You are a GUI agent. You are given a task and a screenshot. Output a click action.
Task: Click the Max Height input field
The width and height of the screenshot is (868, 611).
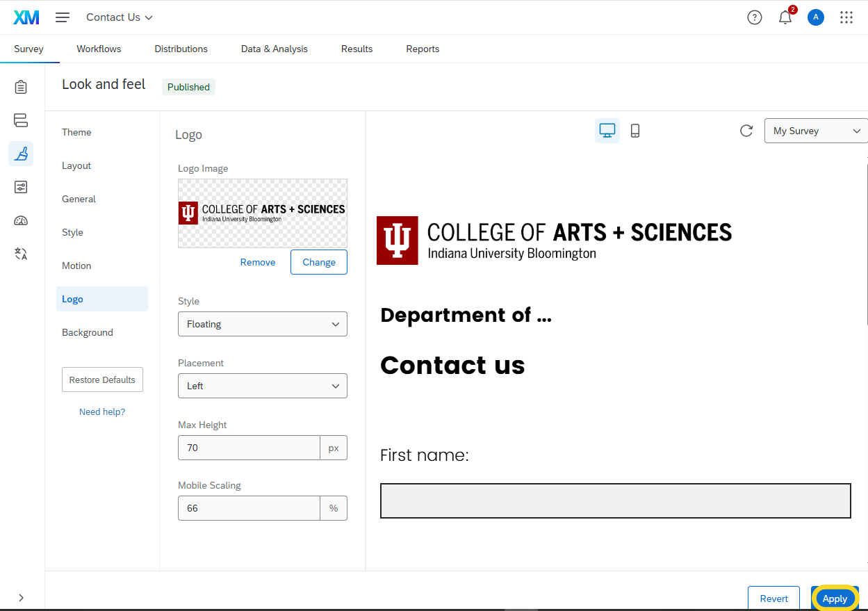coord(248,448)
